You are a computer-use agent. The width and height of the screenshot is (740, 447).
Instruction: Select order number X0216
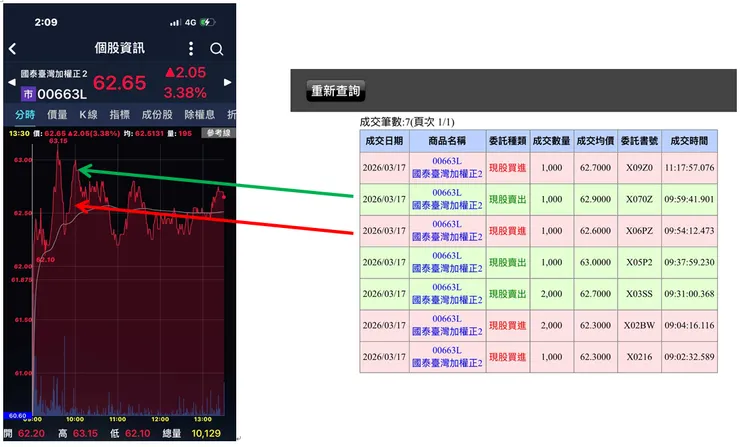(x=639, y=357)
